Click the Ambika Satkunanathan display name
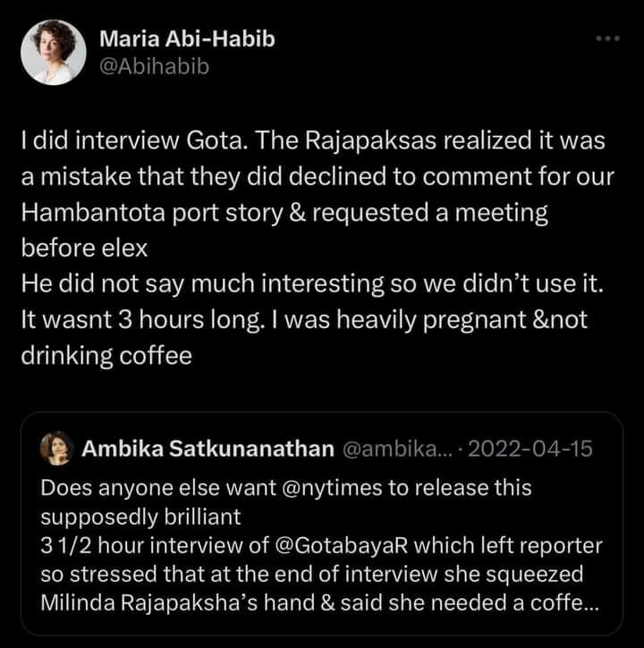Screen dimensions: 644x648 208,449
